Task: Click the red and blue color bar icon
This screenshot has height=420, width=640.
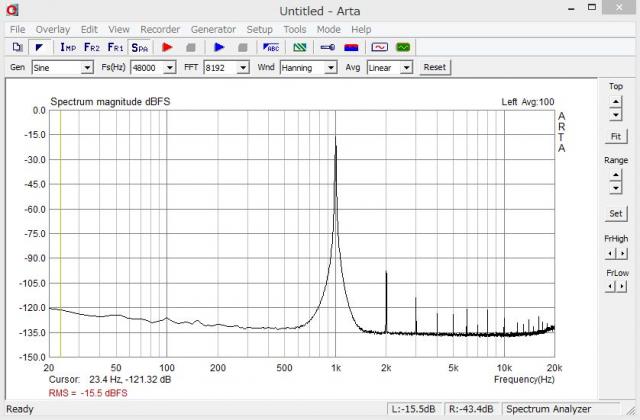Action: pyautogui.click(x=351, y=47)
